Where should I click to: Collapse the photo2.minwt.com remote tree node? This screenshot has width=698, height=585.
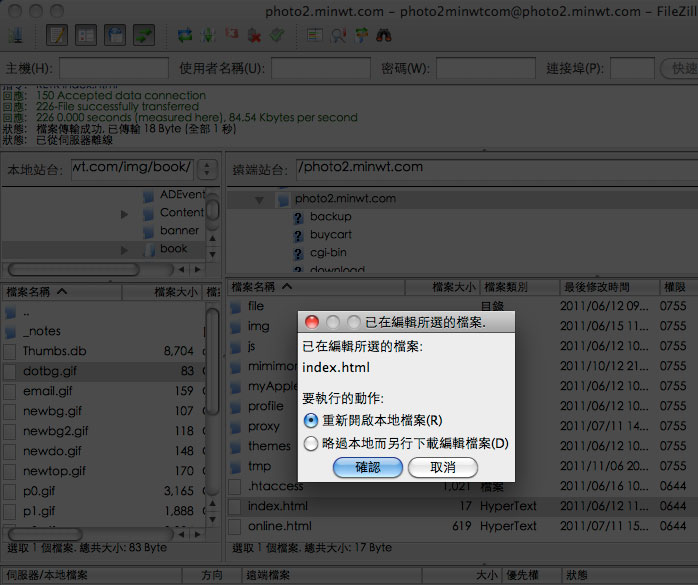tap(259, 200)
